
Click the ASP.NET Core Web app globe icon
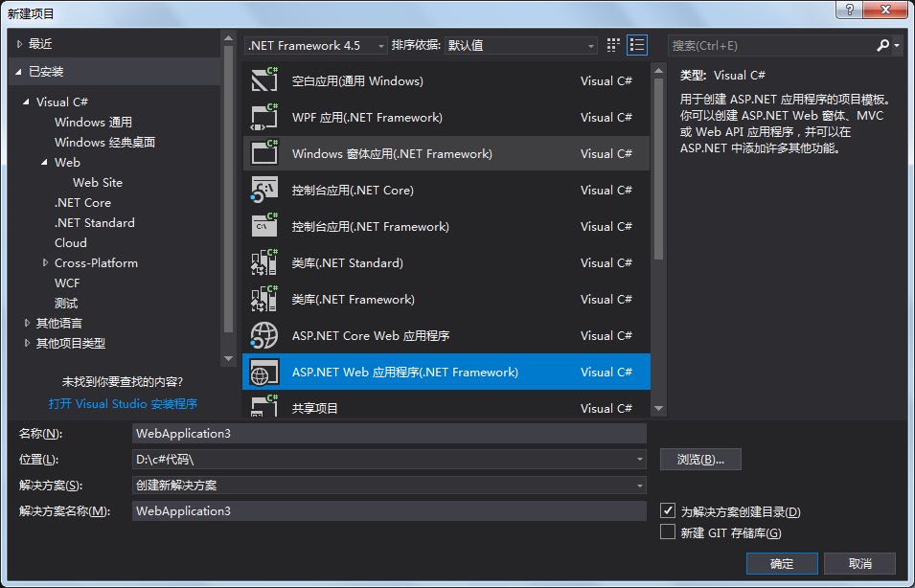(x=264, y=335)
